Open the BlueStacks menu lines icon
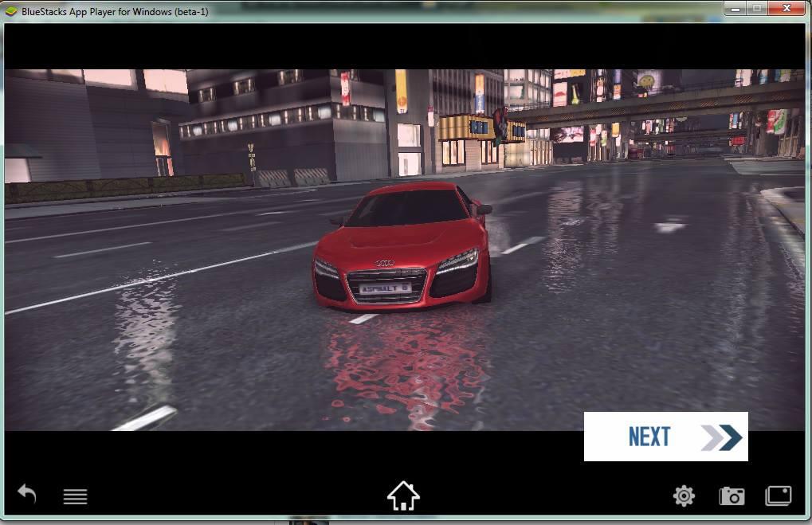 pyautogui.click(x=75, y=496)
